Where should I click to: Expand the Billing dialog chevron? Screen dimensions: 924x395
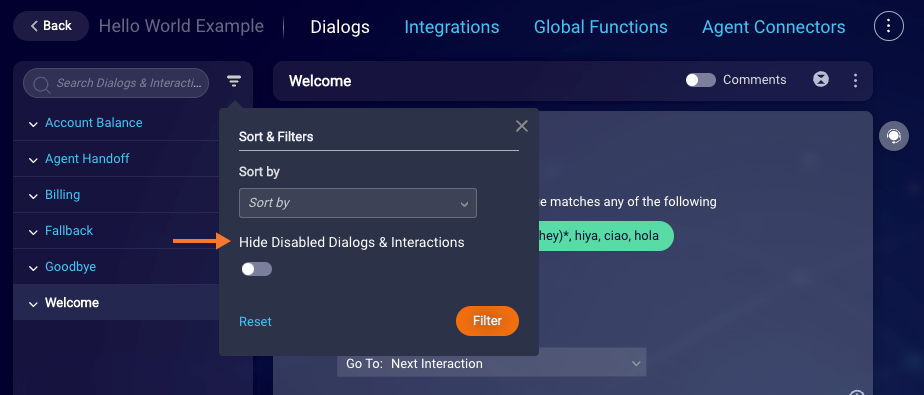click(33, 196)
